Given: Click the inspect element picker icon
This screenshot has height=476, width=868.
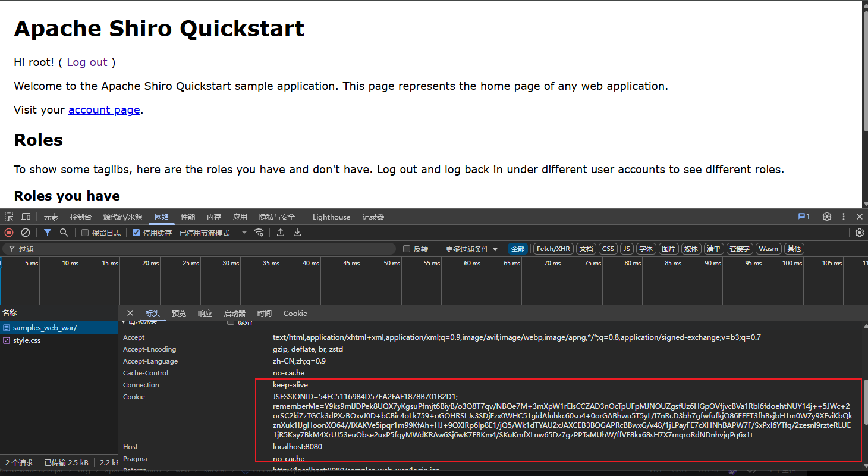Looking at the screenshot, I should [9, 217].
